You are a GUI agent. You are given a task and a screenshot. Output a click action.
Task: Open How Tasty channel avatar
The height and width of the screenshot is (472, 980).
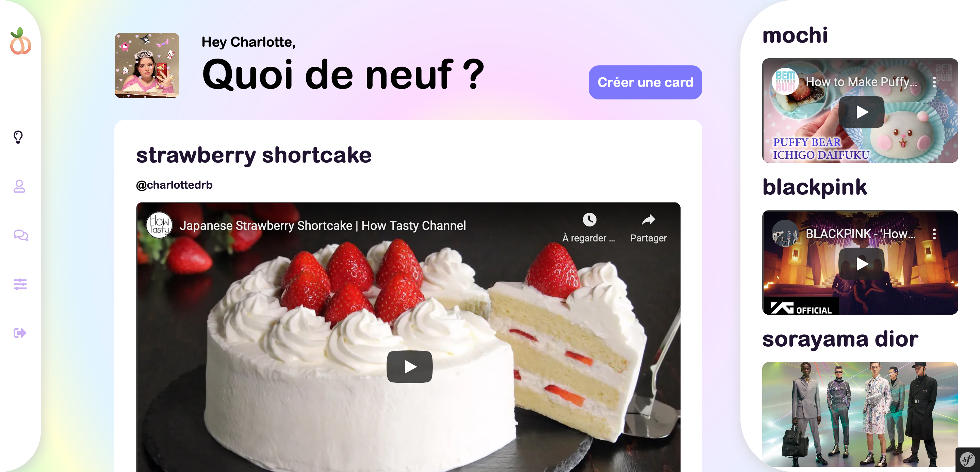click(x=159, y=225)
